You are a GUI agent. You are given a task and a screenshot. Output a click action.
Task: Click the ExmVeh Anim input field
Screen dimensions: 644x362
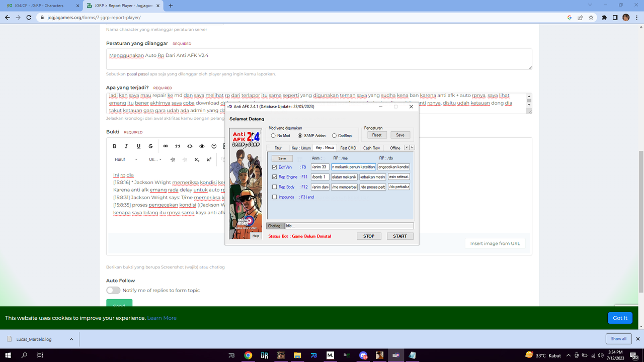[x=320, y=167]
